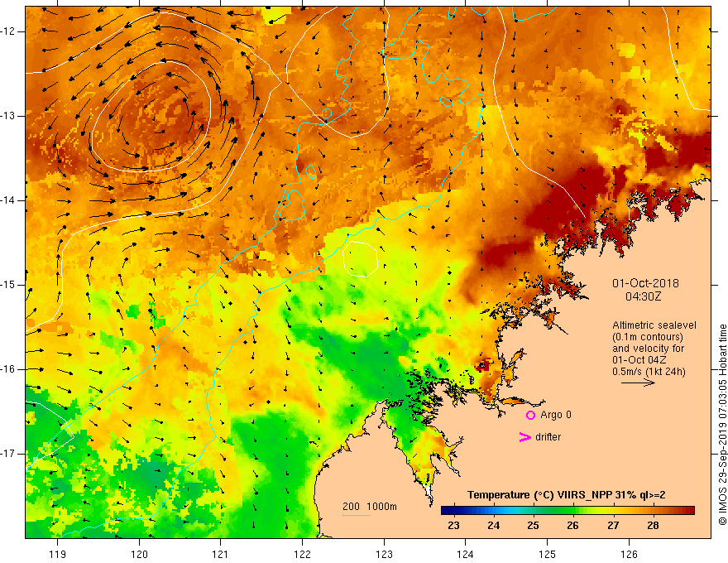Click the -17 latitude axis label
The image size is (728, 563).
tap(8, 454)
